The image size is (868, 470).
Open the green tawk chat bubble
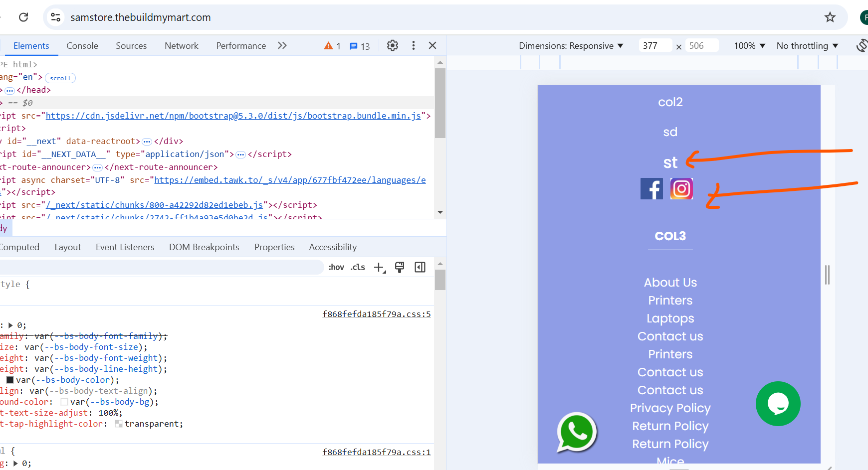point(778,404)
